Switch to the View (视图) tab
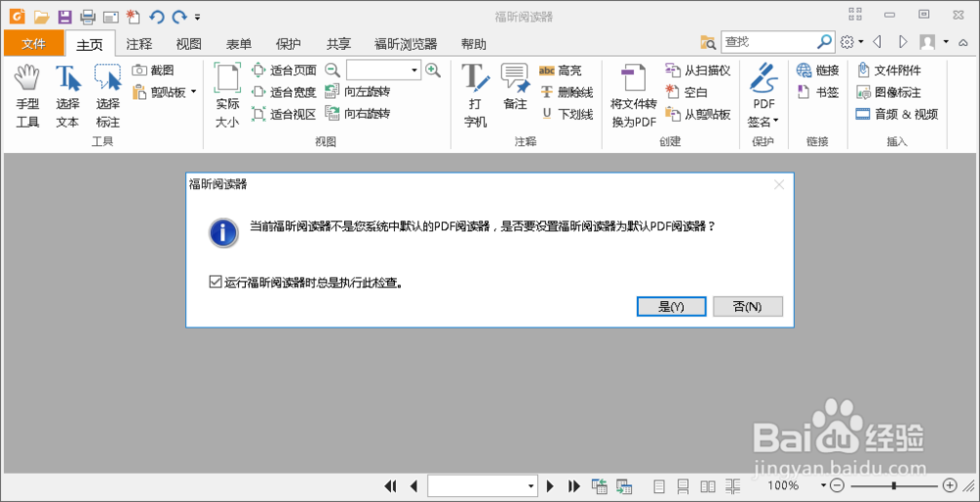Screen dimensions: 980x502 [x=189, y=44]
